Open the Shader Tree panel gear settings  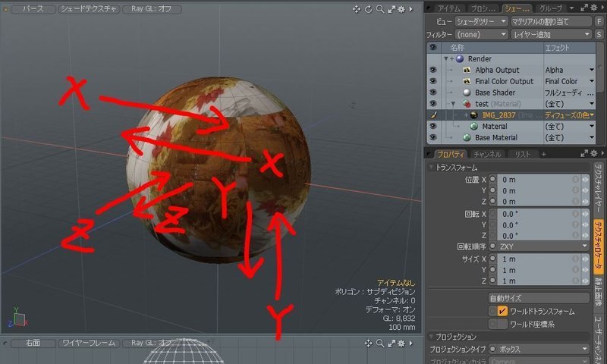(x=594, y=8)
